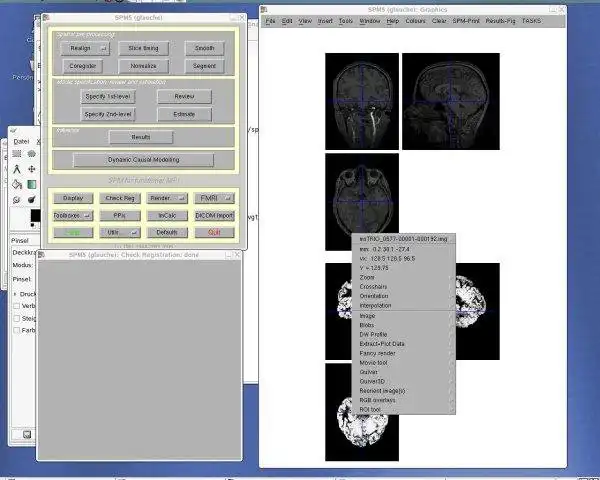Expand the Druck disclosure triangle

[15, 294]
